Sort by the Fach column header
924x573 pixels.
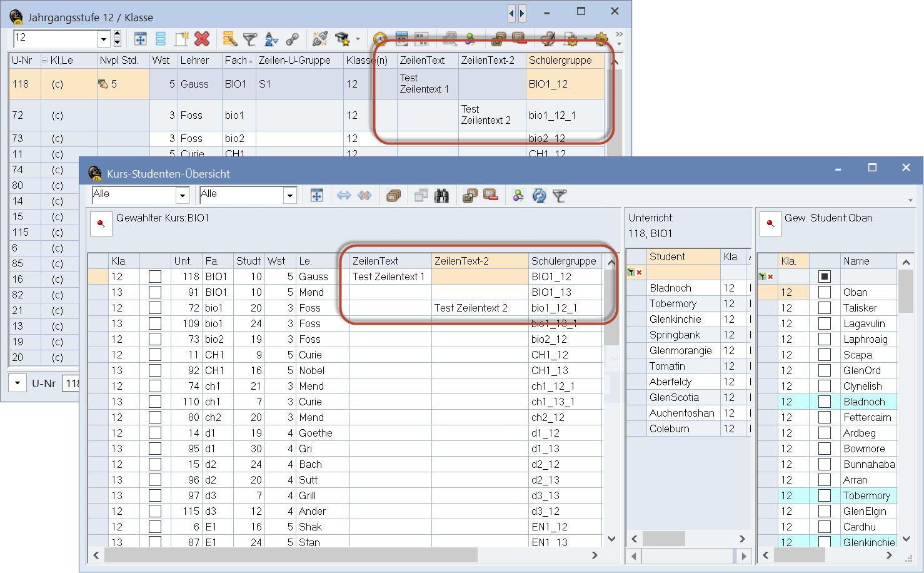click(x=239, y=60)
